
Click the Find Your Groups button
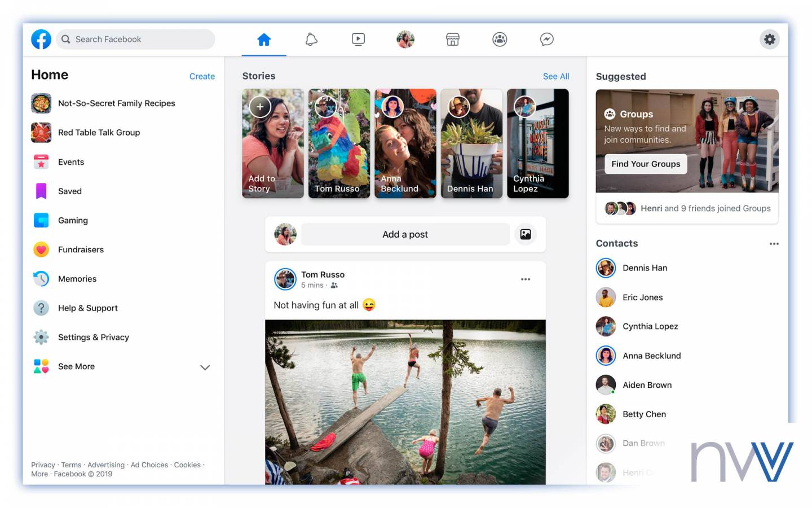point(646,164)
